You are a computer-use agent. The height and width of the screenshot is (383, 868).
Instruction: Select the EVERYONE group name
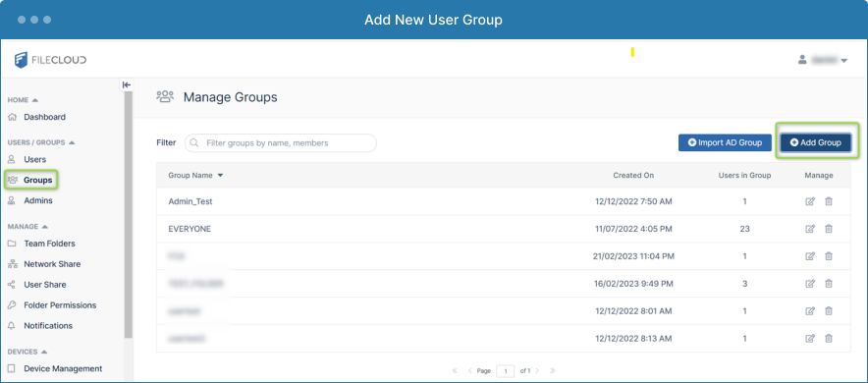coord(190,229)
